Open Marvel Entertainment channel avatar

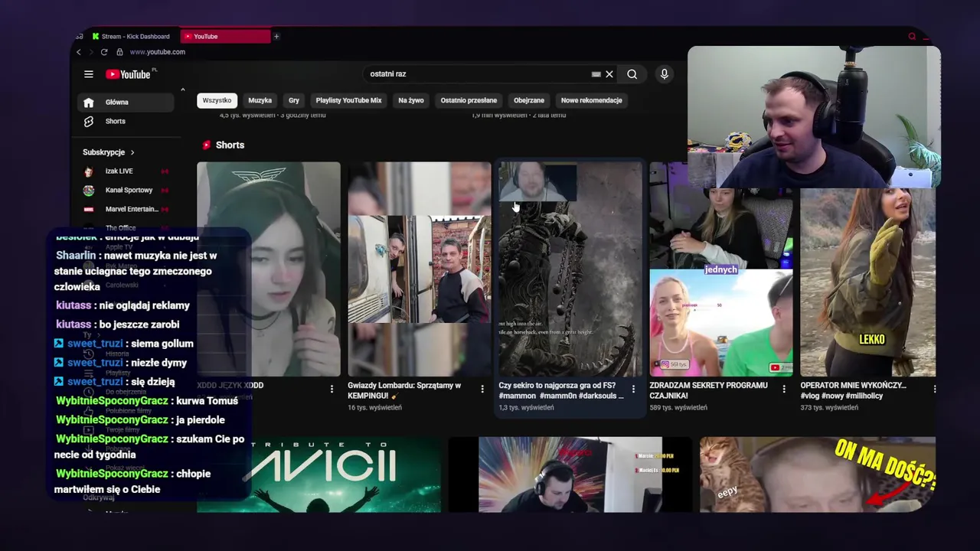[89, 209]
